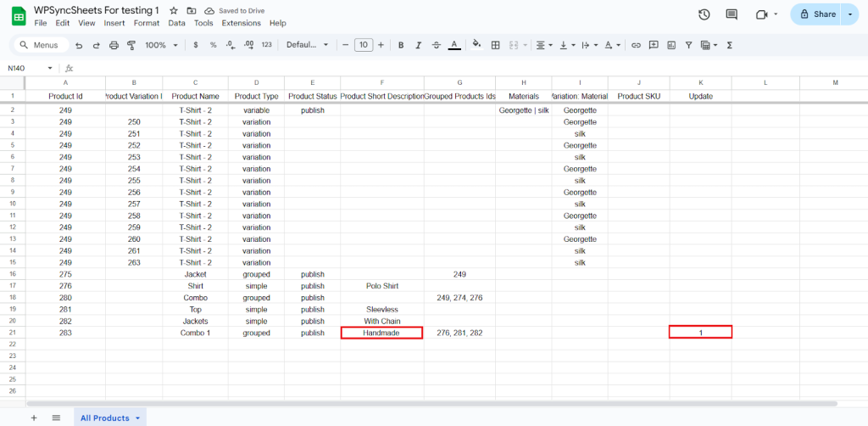The width and height of the screenshot is (868, 426).
Task: Open the 123 number format menu
Action: point(267,45)
